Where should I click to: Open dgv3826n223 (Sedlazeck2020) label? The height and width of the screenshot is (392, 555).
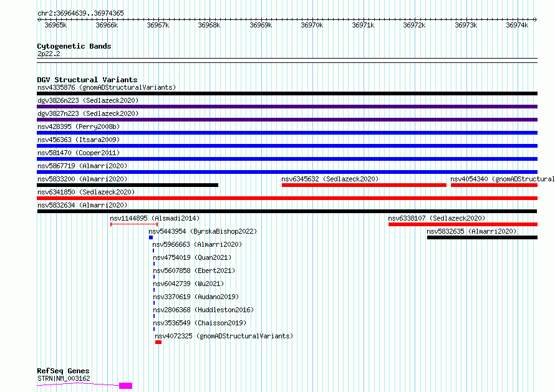tap(88, 100)
